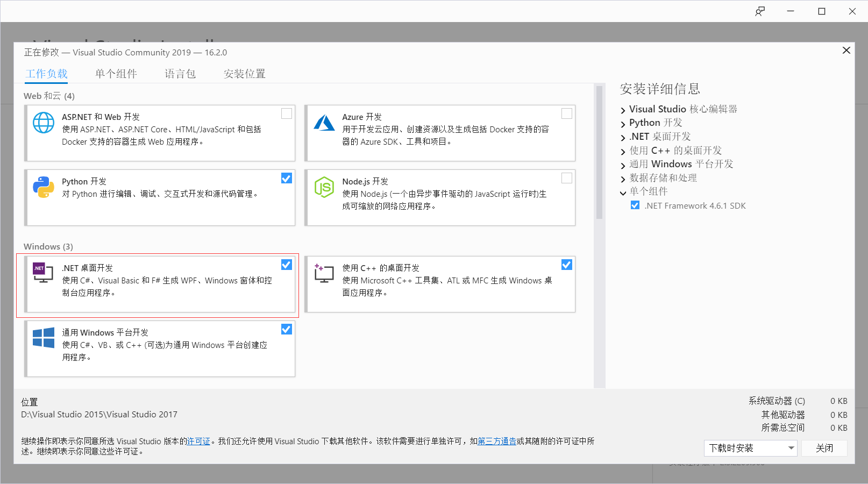The image size is (868, 484).
Task: Click the 所需总空间 label
Action: [x=783, y=428]
